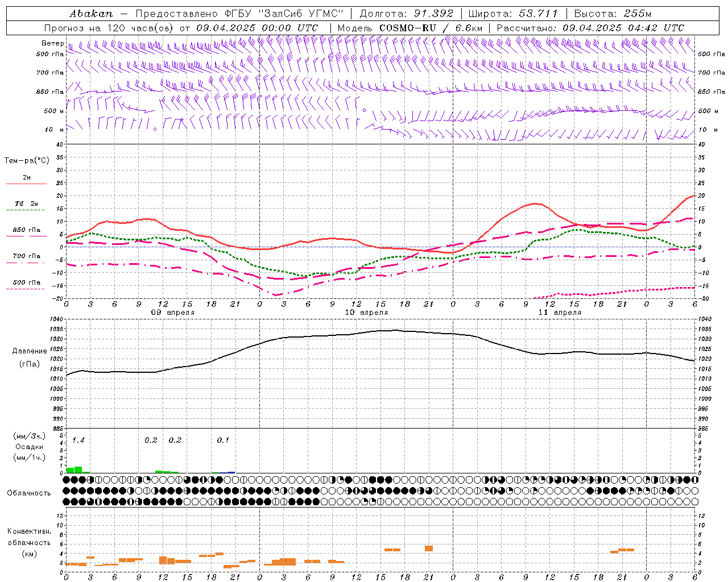Click calculation time '09.04.2025 04:42 UTC'

623,28
